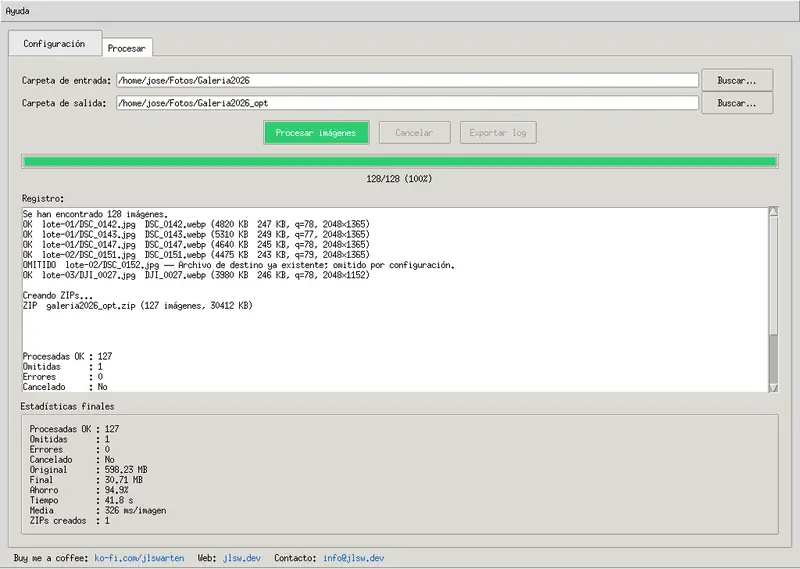Start processing with Procesar imágenes button
Viewport: 800px width, 569px height.
click(316, 133)
